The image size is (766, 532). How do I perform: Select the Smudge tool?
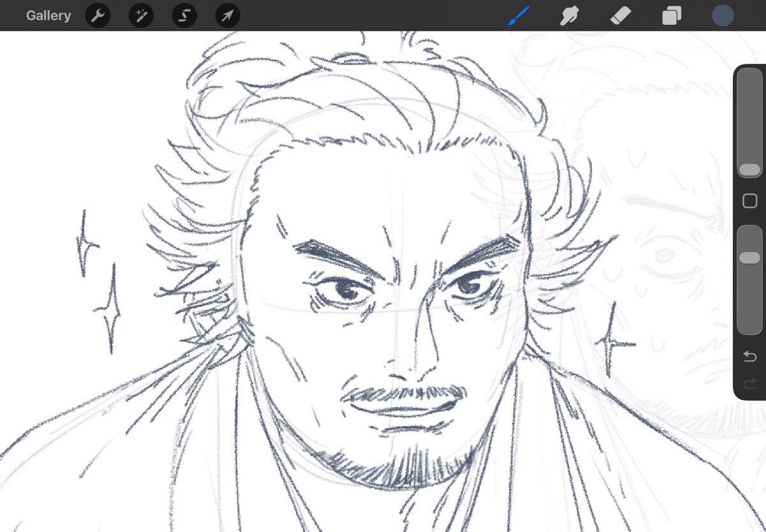569,15
